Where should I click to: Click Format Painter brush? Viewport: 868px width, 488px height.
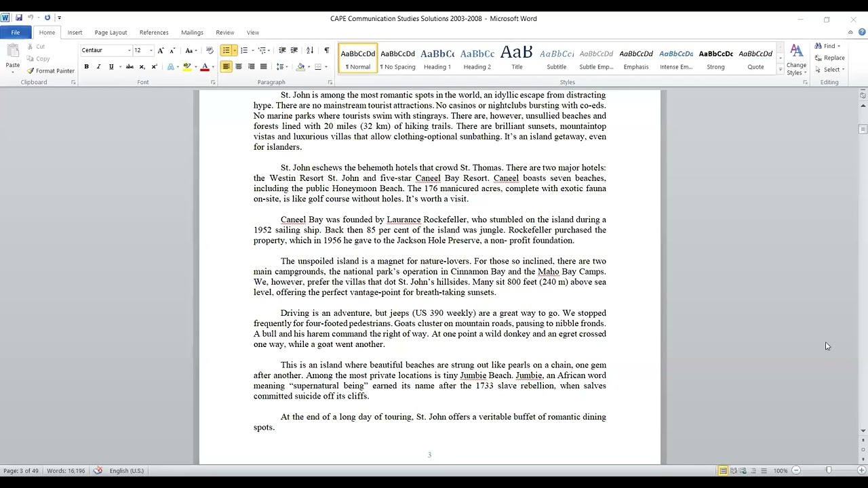coord(51,70)
